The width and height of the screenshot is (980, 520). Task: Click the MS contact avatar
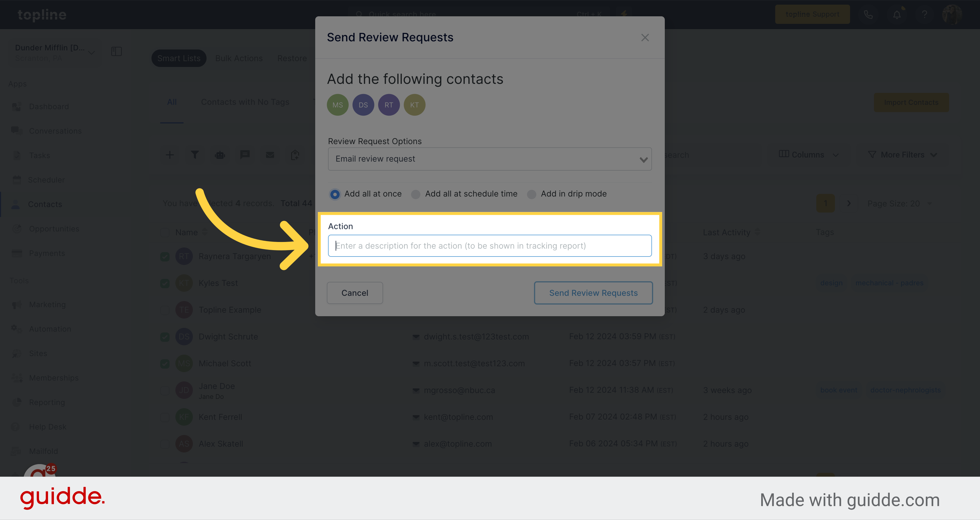(337, 105)
